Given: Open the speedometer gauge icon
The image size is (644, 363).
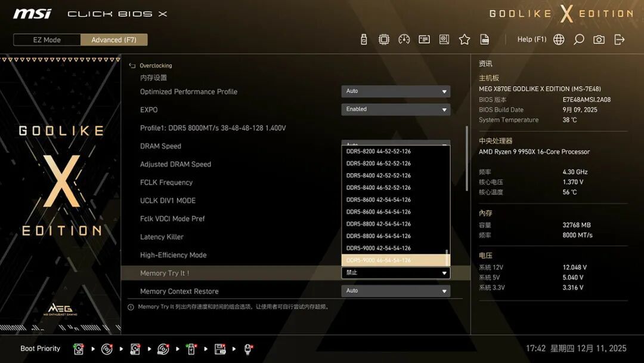Looking at the screenshot, I should click(x=404, y=39).
